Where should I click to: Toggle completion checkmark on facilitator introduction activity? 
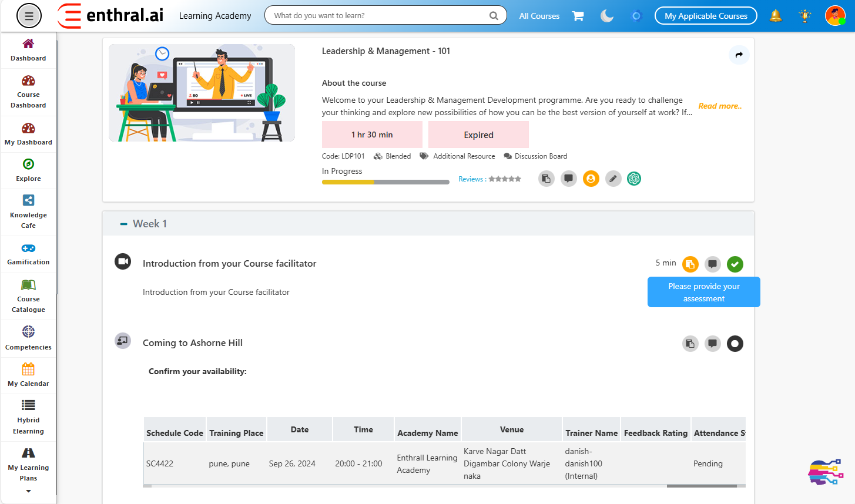(735, 264)
